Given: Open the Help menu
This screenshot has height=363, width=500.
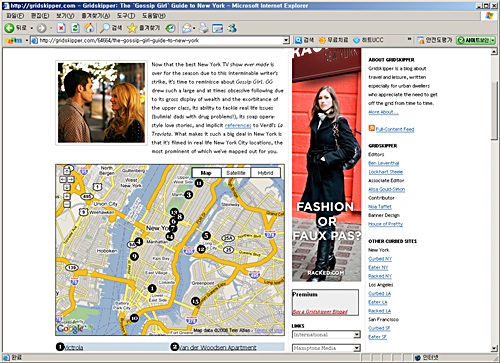Looking at the screenshot, I should [x=154, y=16].
